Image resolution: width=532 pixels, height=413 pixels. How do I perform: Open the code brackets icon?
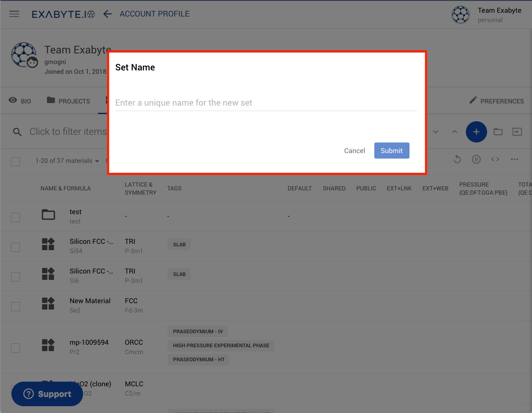coord(495,159)
